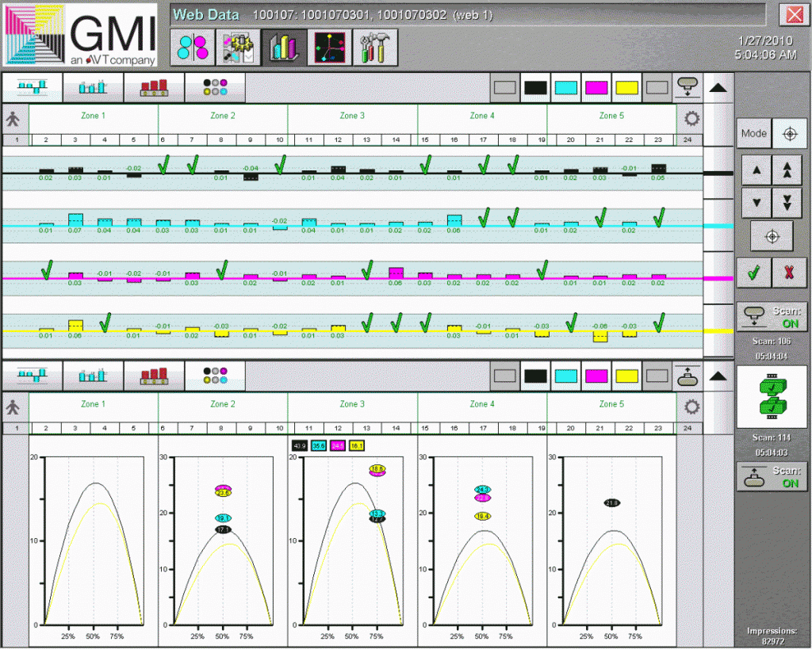Screen dimensions: 812x649
Task: Close Web Data with the red X
Action: coord(795,14)
